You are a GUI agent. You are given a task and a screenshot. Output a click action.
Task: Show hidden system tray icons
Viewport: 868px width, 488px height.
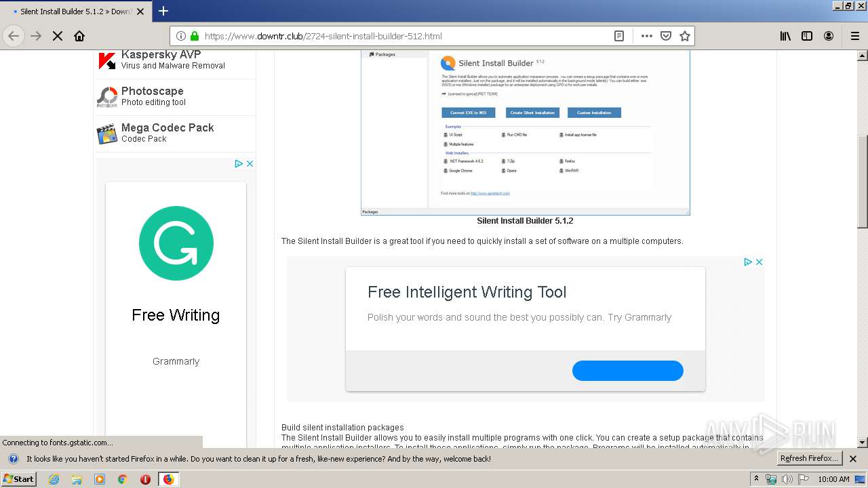pyautogui.click(x=756, y=479)
